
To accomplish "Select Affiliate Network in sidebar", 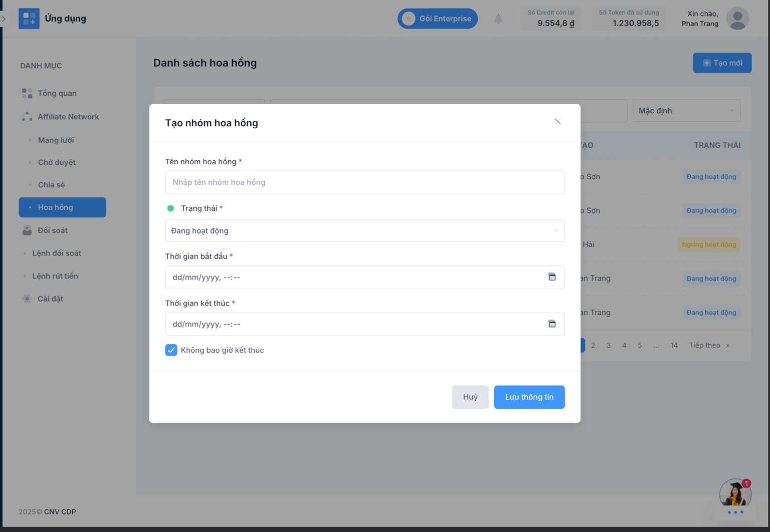I will point(68,117).
